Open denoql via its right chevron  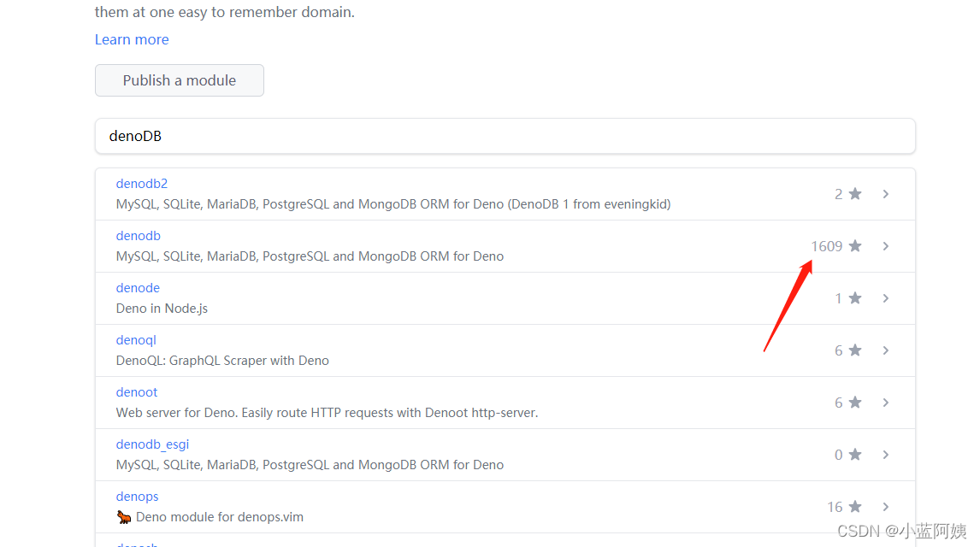886,350
